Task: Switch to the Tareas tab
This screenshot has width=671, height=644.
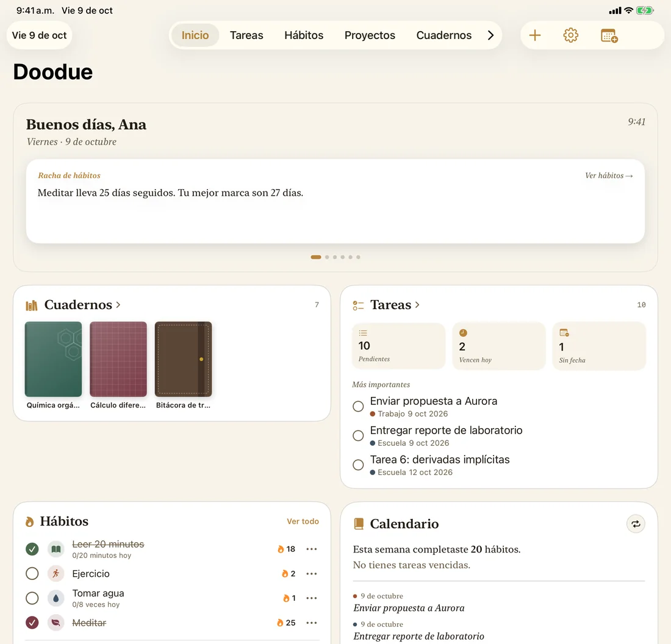Action: click(246, 35)
